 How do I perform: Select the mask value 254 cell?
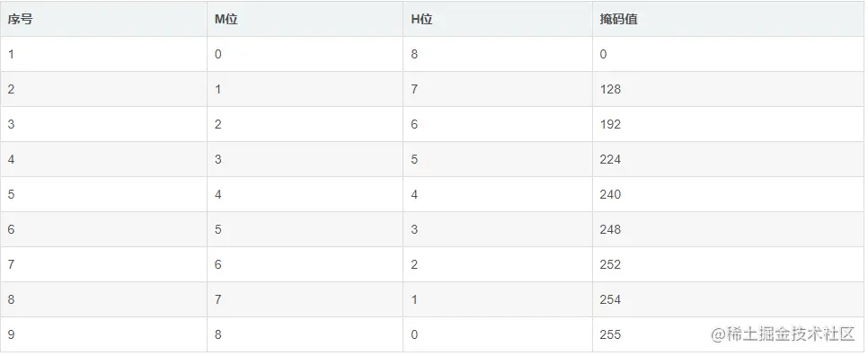[728, 299]
